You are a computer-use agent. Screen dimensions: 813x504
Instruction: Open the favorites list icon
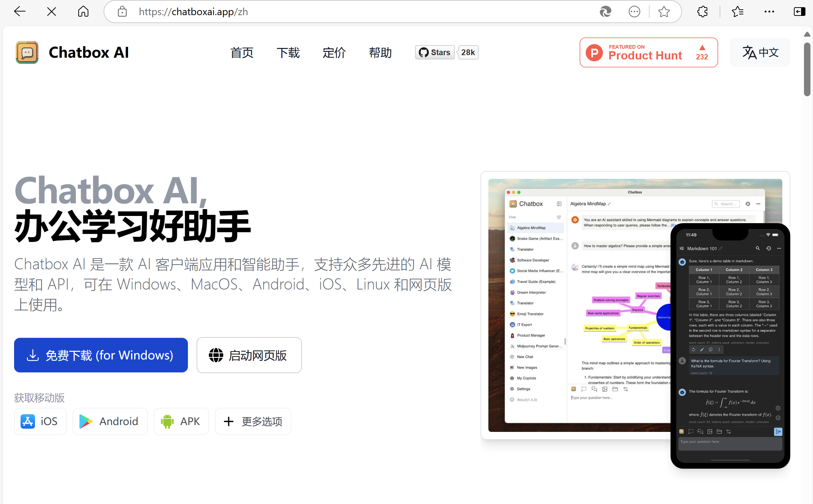tap(737, 12)
